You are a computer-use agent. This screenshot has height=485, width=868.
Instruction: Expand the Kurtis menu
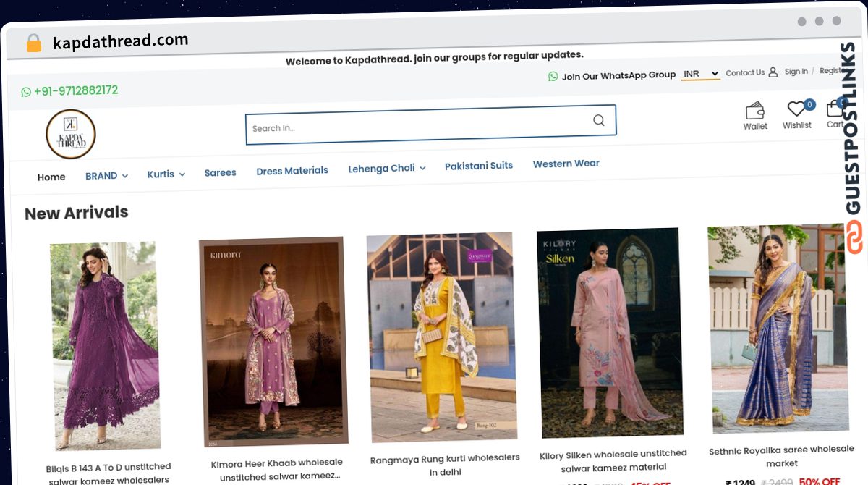point(166,174)
